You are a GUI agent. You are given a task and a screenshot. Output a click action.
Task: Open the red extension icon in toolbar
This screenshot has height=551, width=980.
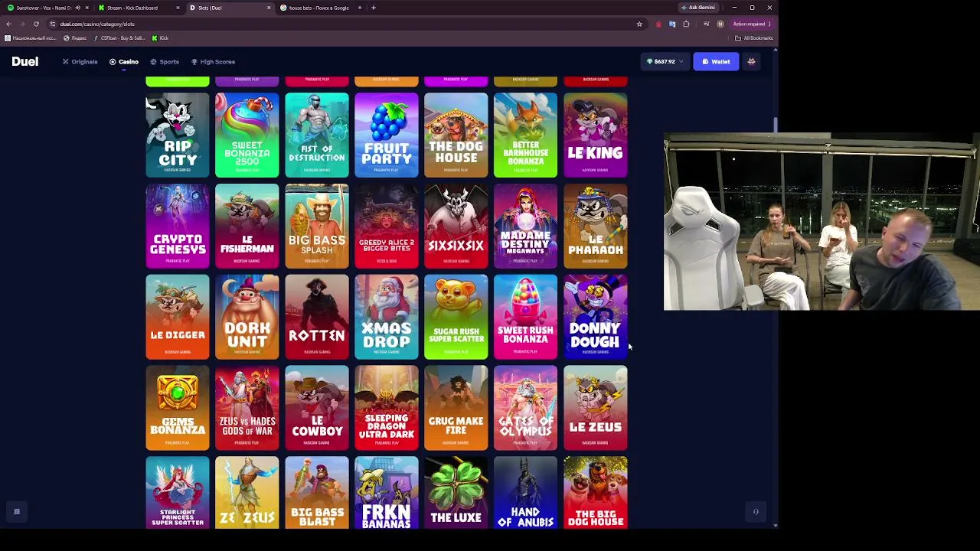click(x=658, y=24)
